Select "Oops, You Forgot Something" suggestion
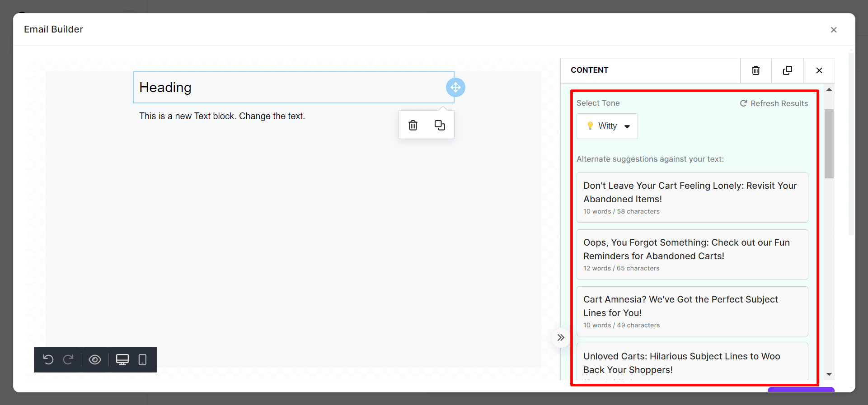The height and width of the screenshot is (405, 868). tap(692, 254)
